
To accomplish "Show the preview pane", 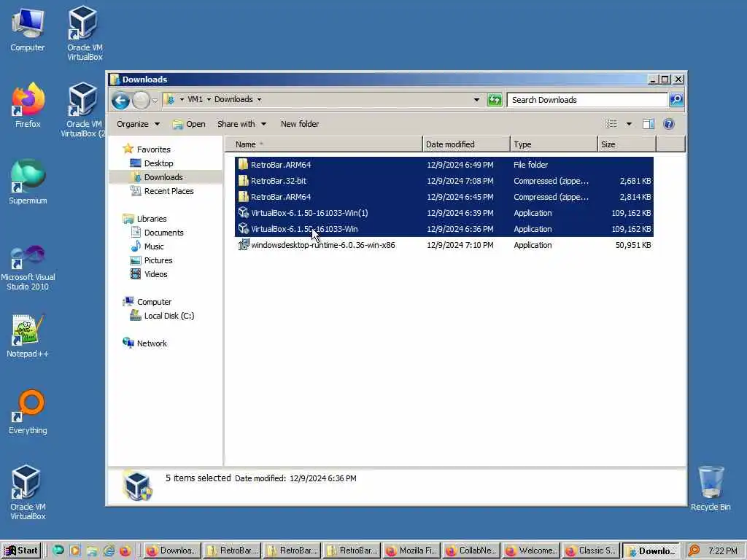I will tap(648, 124).
